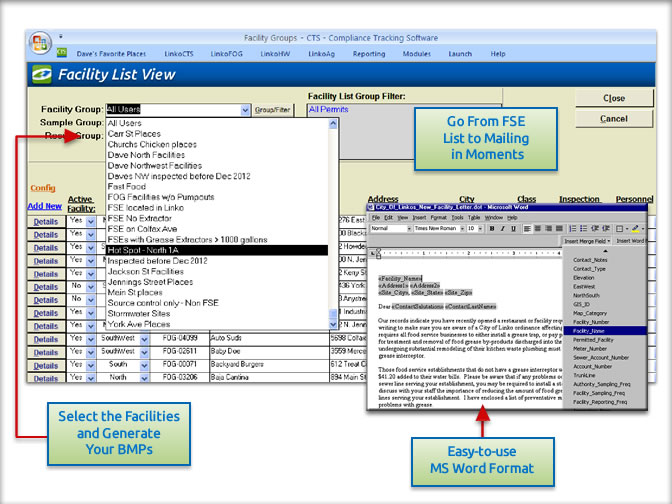Click the Office orb application button

click(x=40, y=43)
